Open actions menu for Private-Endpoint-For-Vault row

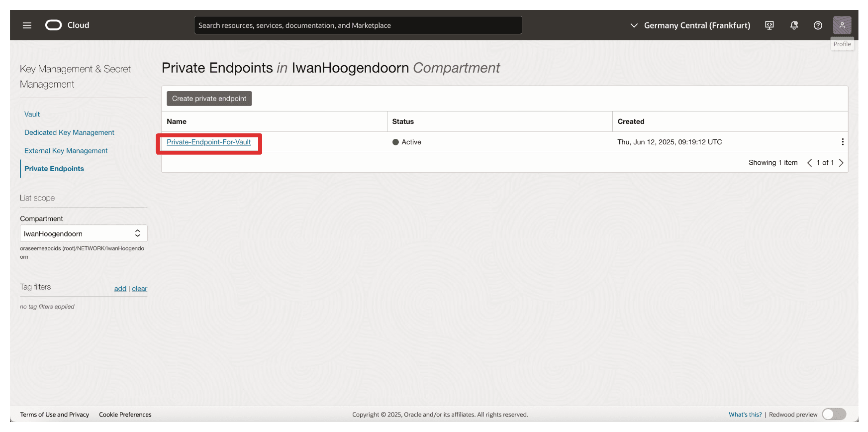pyautogui.click(x=842, y=142)
